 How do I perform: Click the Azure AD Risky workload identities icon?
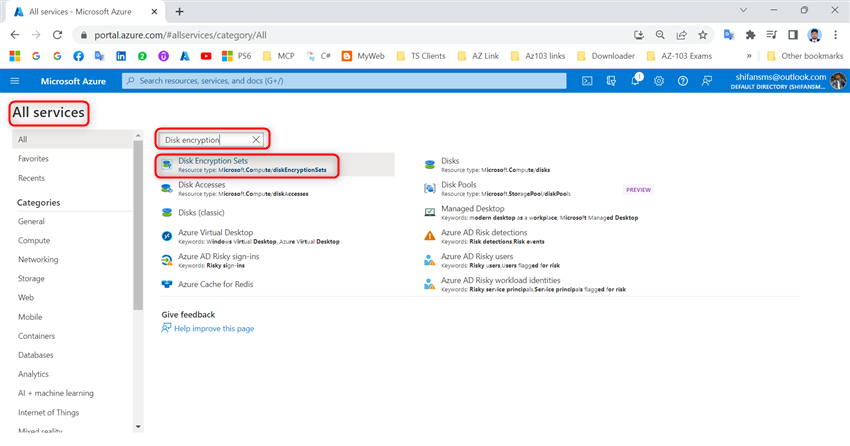429,284
